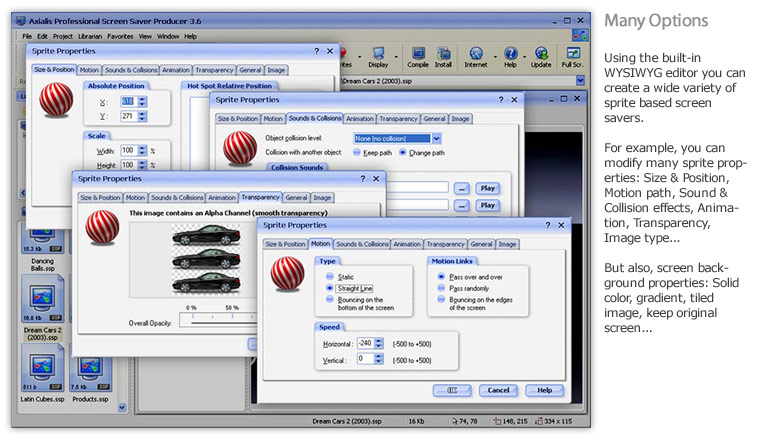This screenshot has width=760, height=440.
Task: Open the View menu
Action: point(145,36)
